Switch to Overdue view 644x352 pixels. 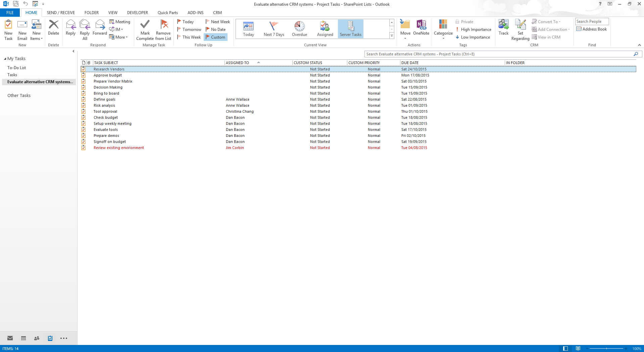coord(299,29)
